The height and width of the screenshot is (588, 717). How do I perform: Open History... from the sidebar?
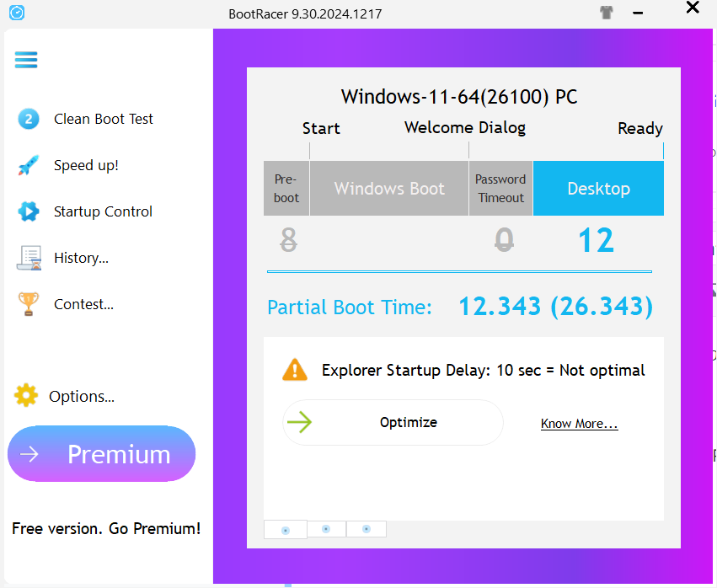click(81, 258)
